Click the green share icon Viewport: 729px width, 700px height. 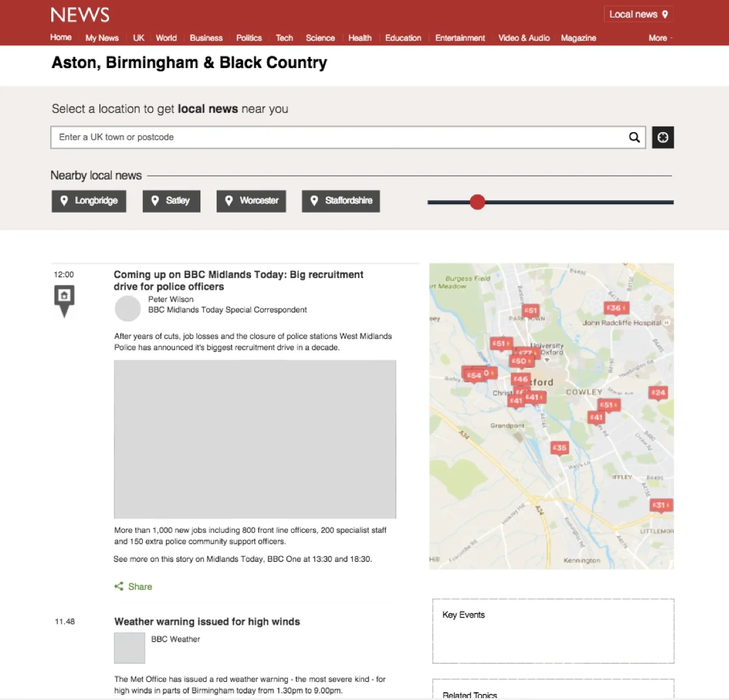(119, 586)
